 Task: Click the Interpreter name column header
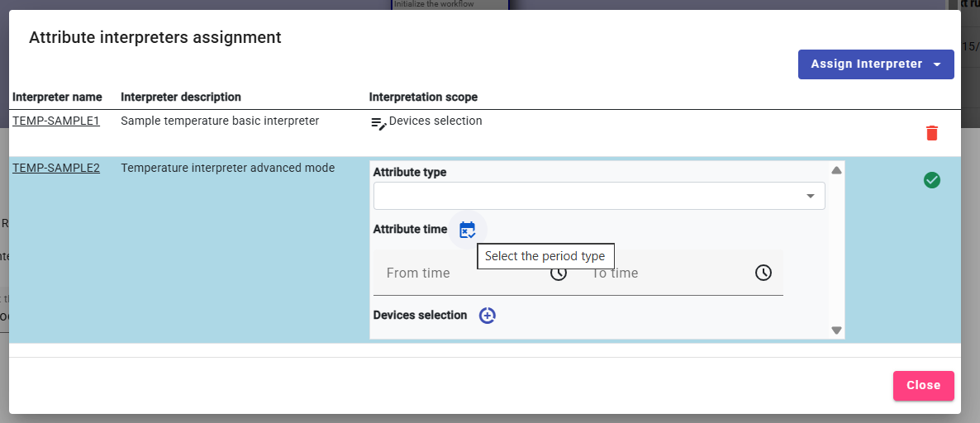pos(57,97)
